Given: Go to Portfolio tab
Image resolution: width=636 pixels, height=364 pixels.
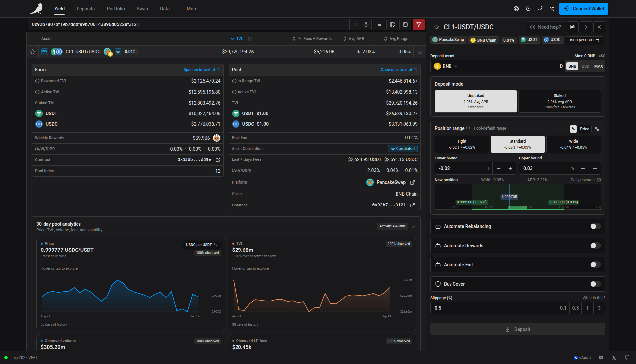Looking at the screenshot, I should [116, 9].
